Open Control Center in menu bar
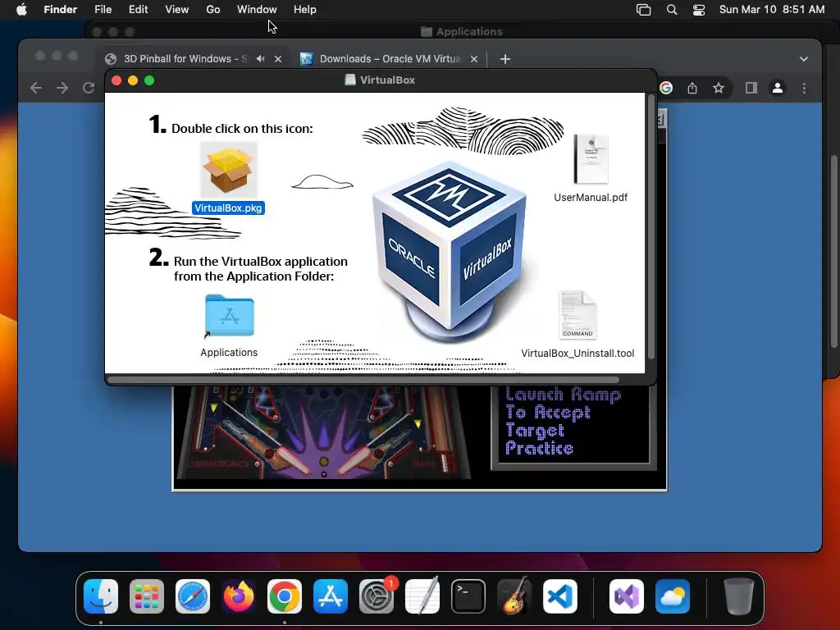The width and height of the screenshot is (840, 630). click(699, 10)
